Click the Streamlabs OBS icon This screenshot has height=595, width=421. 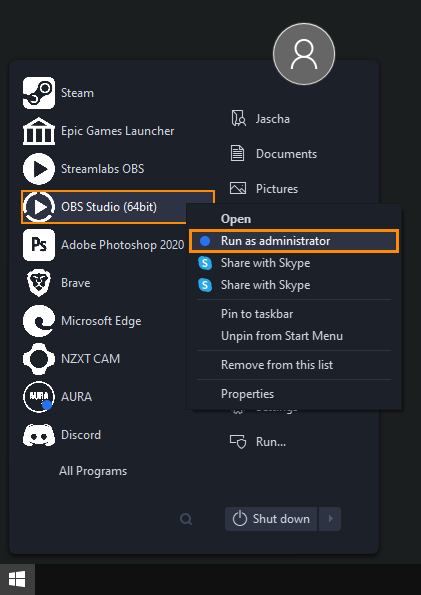39,169
